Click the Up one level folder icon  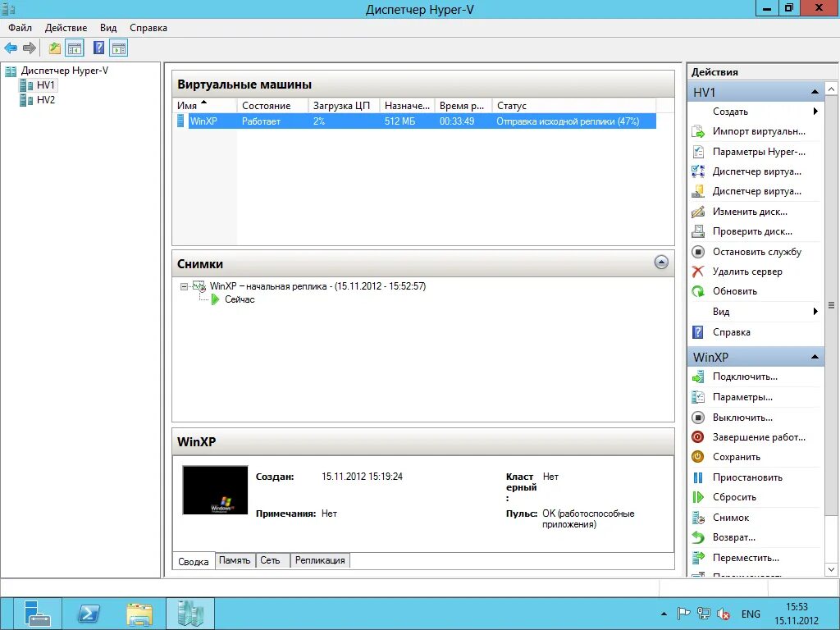pos(55,48)
